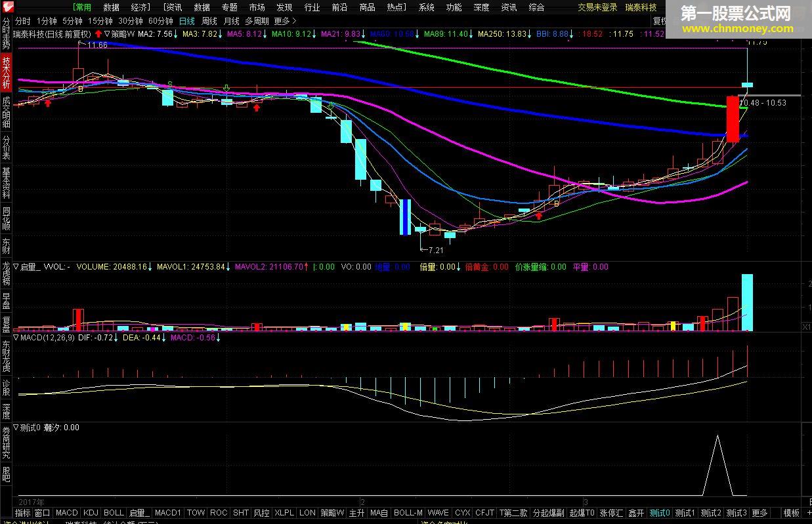
Task: Select the 日线 daily period
Action: tap(187, 21)
